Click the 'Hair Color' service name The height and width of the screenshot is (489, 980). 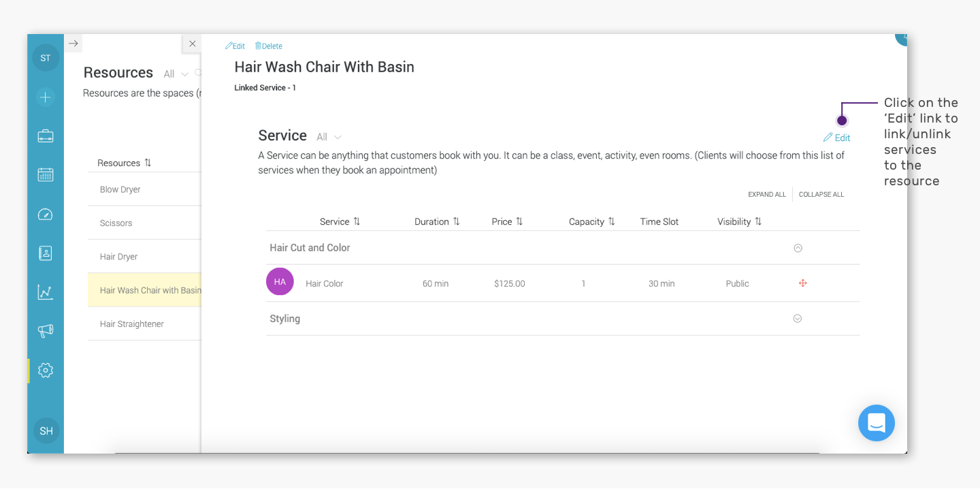pyautogui.click(x=325, y=284)
